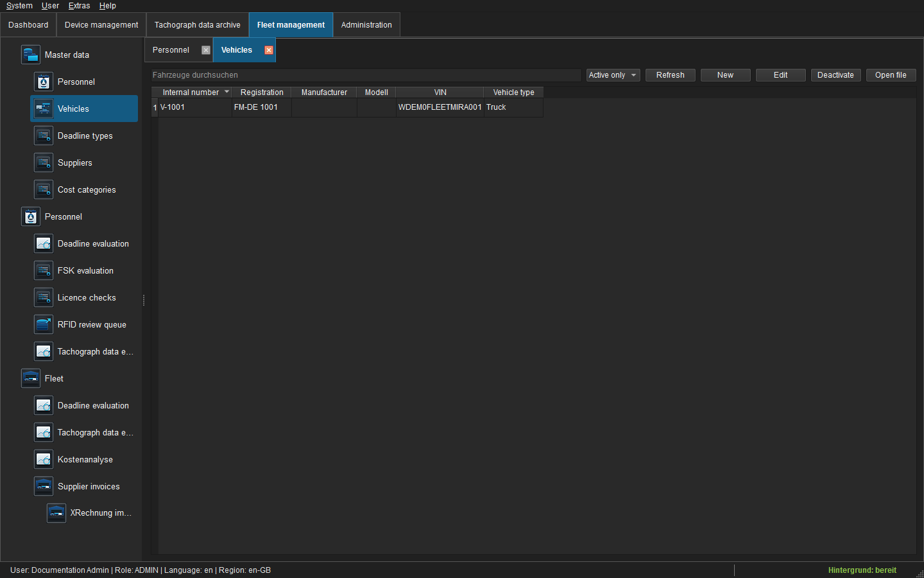Viewport: 924px width, 578px height.
Task: Click the user info status bar text
Action: (141, 570)
